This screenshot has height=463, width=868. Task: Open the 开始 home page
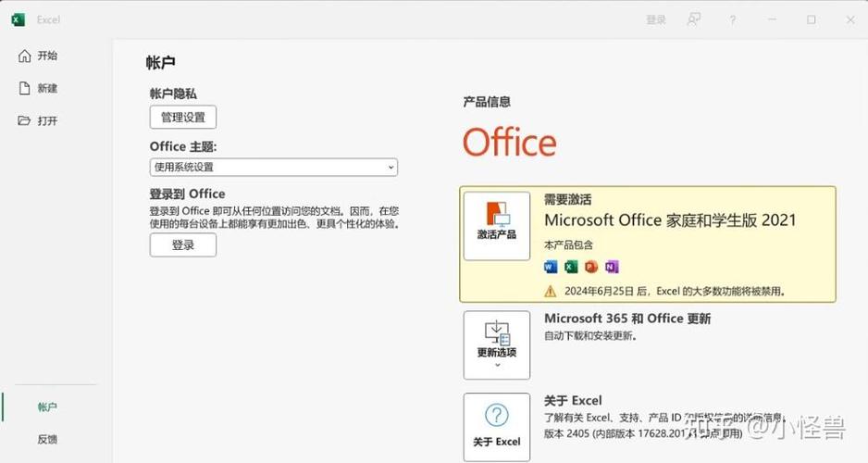tap(38, 56)
